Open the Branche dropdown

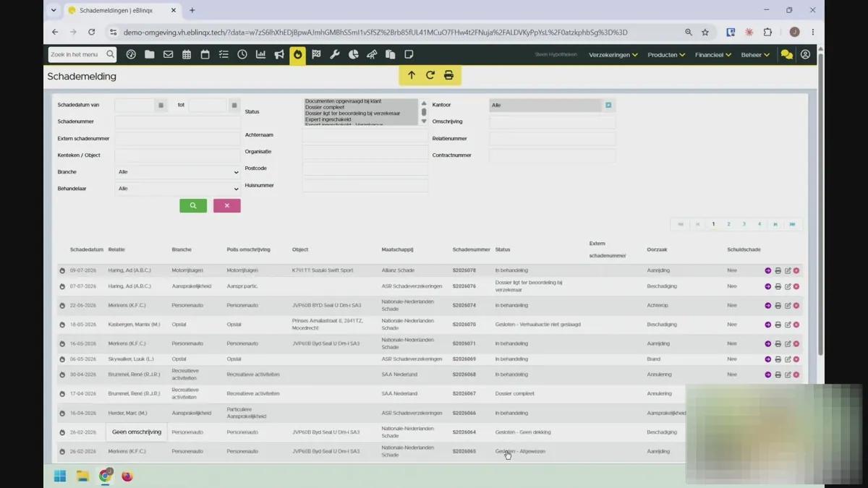[178, 172]
